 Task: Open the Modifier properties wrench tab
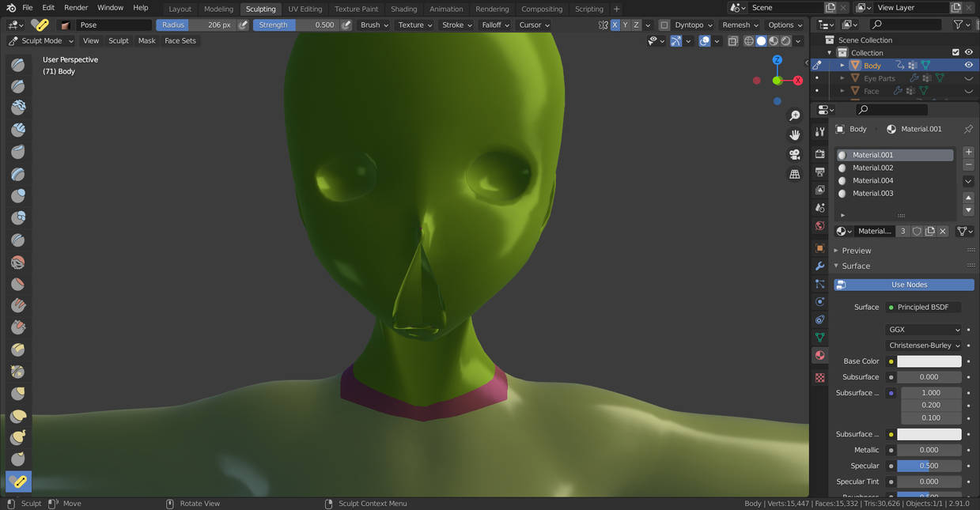819,266
